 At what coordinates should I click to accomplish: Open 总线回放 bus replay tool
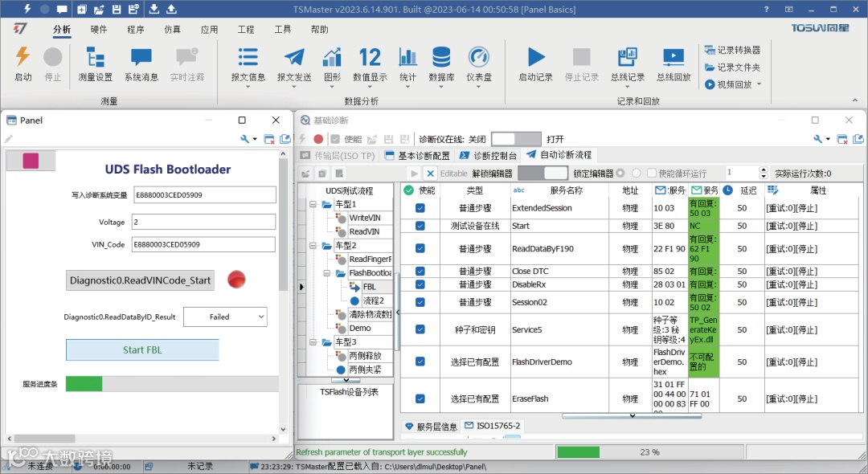click(674, 63)
